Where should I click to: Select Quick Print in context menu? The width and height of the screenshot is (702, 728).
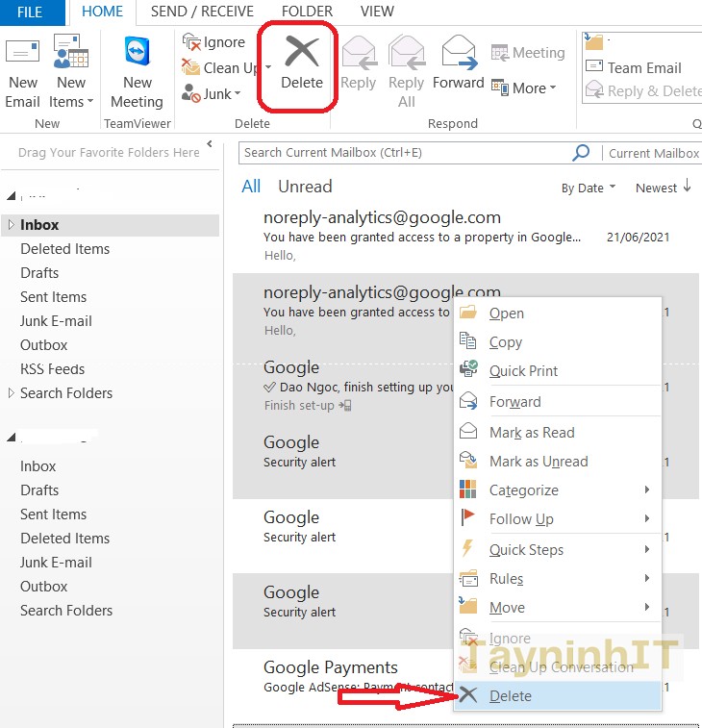pos(523,371)
